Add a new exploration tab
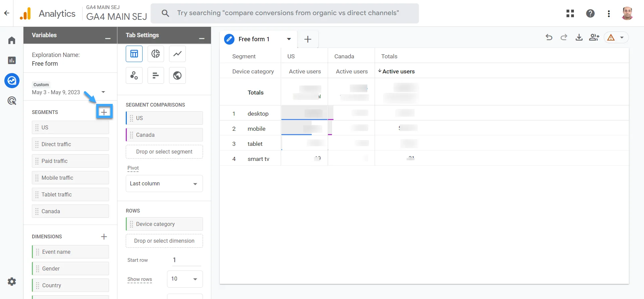 coord(308,39)
